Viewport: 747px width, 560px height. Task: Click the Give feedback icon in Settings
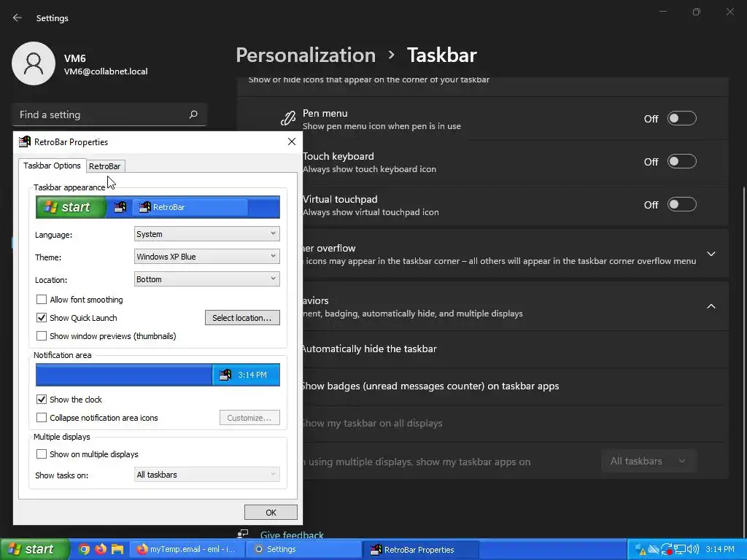[x=244, y=534]
